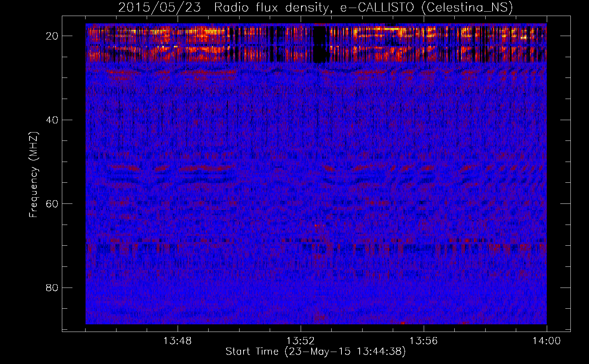Click the 80 frequency tick label
Image resolution: width=589 pixels, height=364 pixels.
[x=52, y=288]
